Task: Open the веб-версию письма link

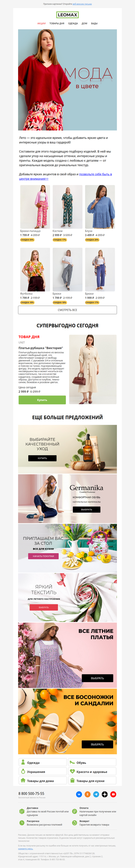Action: pos(82,4)
